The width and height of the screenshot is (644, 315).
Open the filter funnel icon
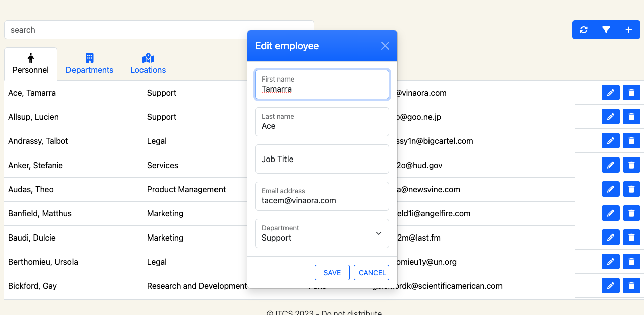pyautogui.click(x=606, y=30)
